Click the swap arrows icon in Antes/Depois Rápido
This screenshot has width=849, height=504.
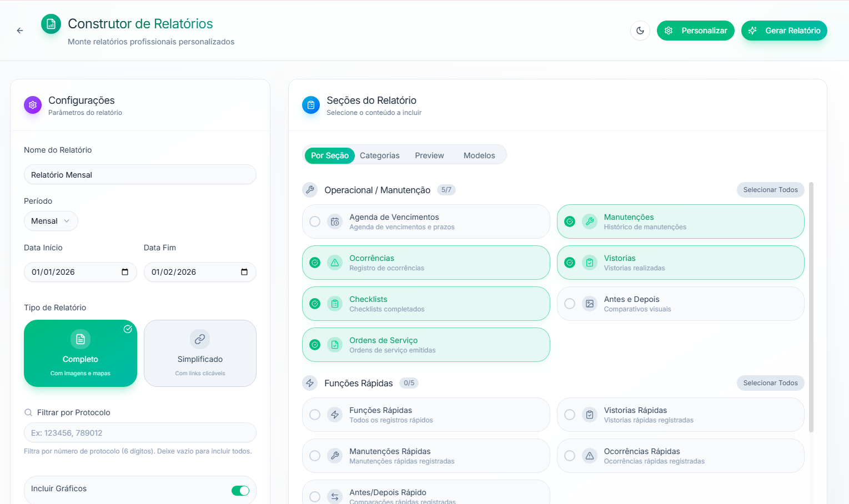click(335, 497)
